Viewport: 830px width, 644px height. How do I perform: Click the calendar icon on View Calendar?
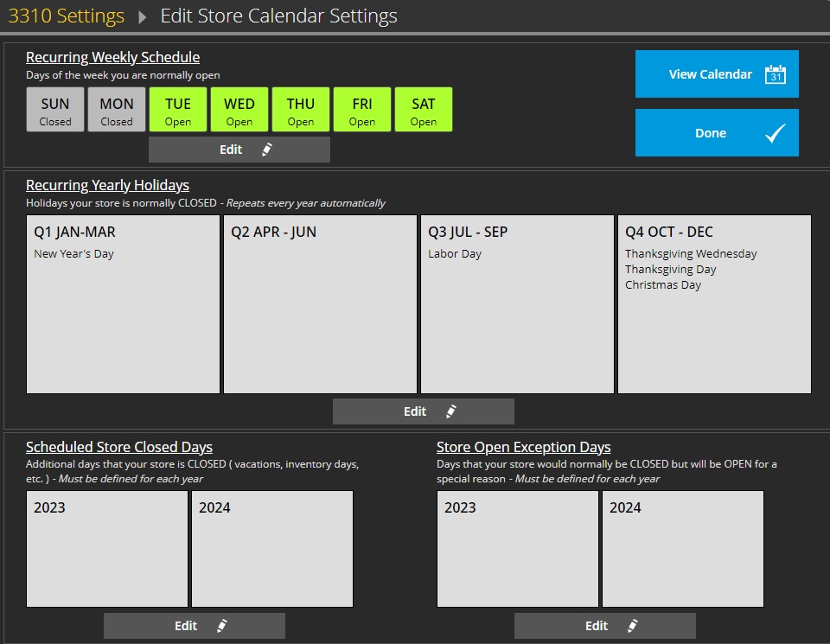[x=775, y=74]
